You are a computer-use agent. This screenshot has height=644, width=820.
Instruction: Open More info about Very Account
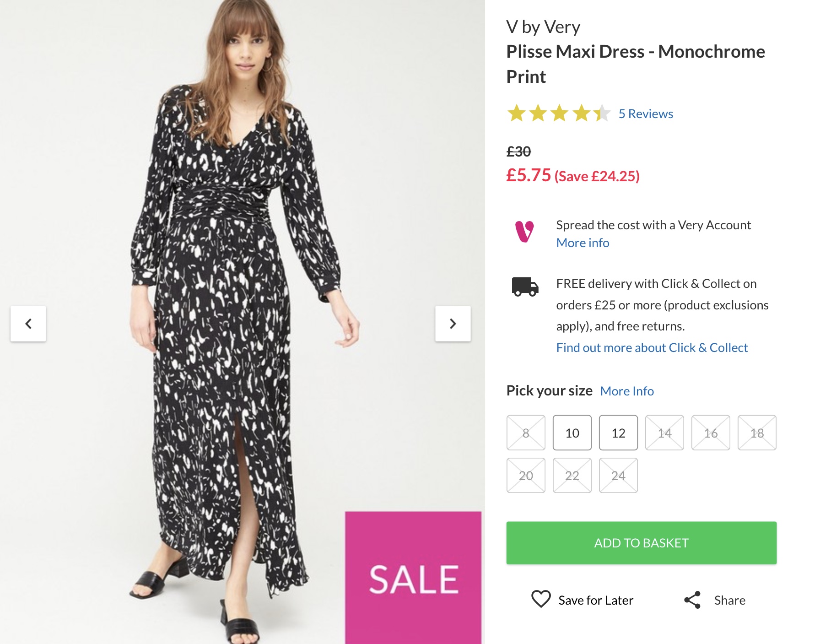pos(583,243)
